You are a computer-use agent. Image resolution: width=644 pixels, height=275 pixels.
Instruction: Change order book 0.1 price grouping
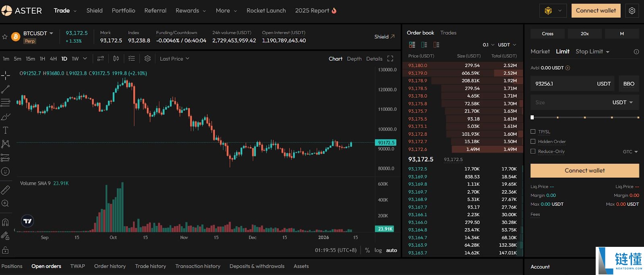click(x=488, y=45)
